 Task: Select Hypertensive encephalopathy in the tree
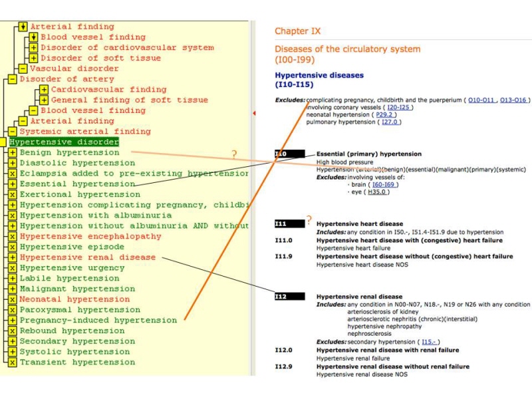90,237
